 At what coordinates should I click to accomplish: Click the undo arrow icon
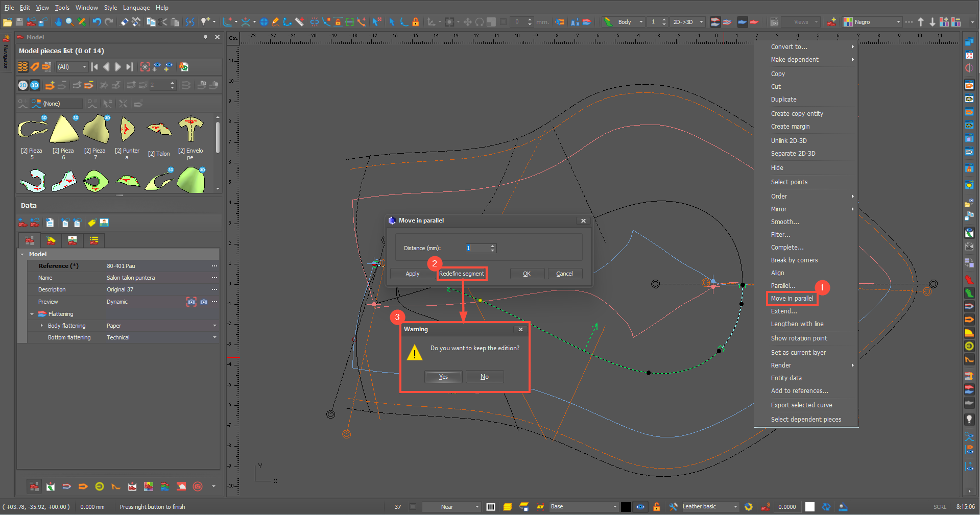[97, 22]
